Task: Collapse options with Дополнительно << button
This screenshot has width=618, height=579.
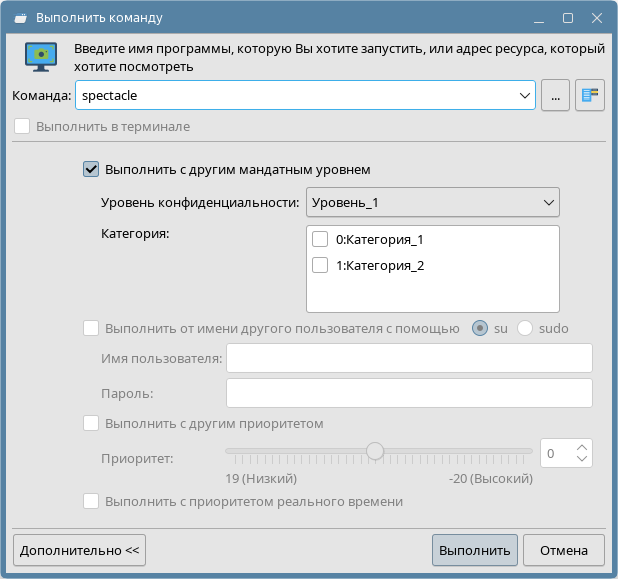Action: [x=80, y=550]
